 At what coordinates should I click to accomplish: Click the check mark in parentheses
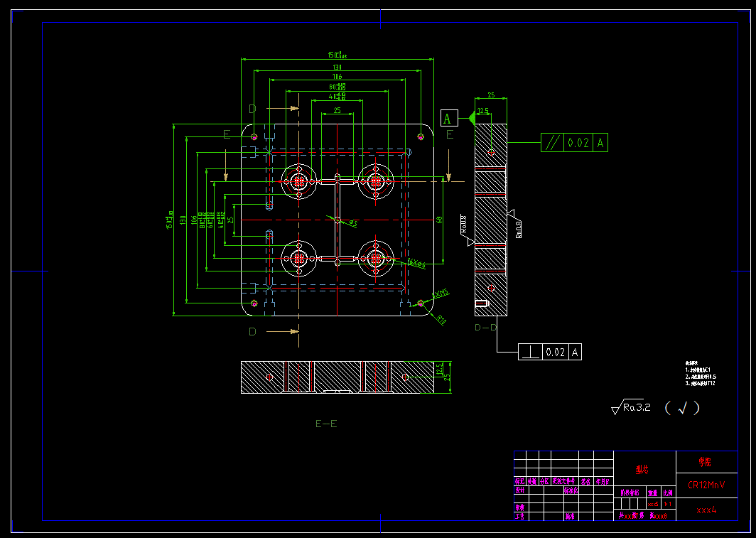[682, 409]
